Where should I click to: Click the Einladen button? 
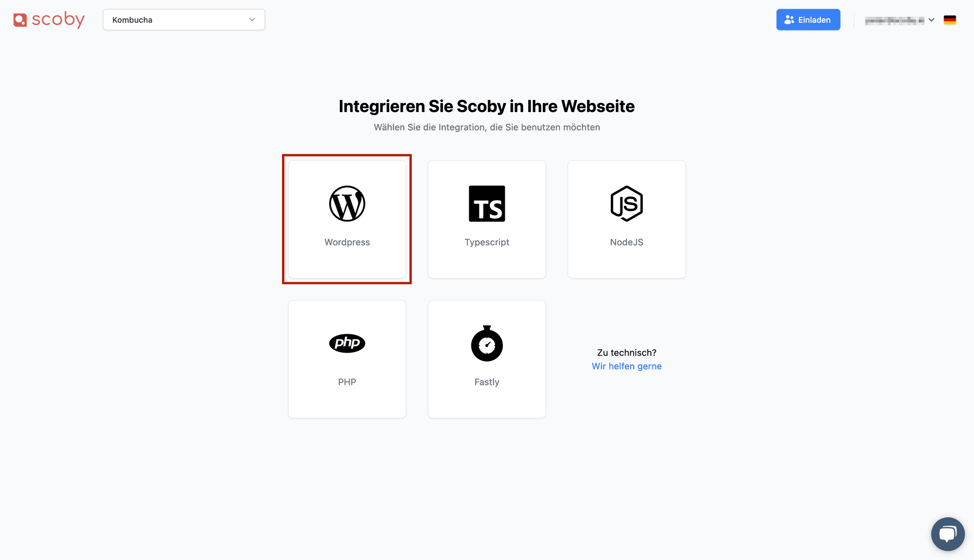[x=808, y=19]
